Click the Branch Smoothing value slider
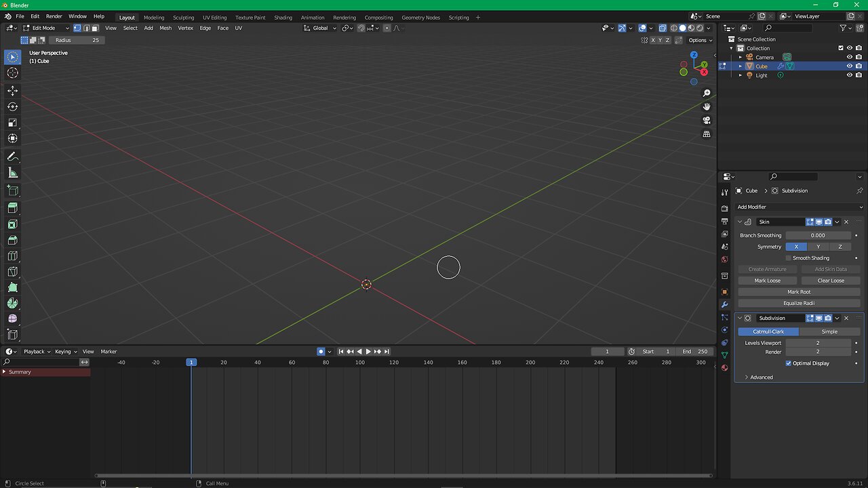This screenshot has height=488, width=868. [818, 235]
